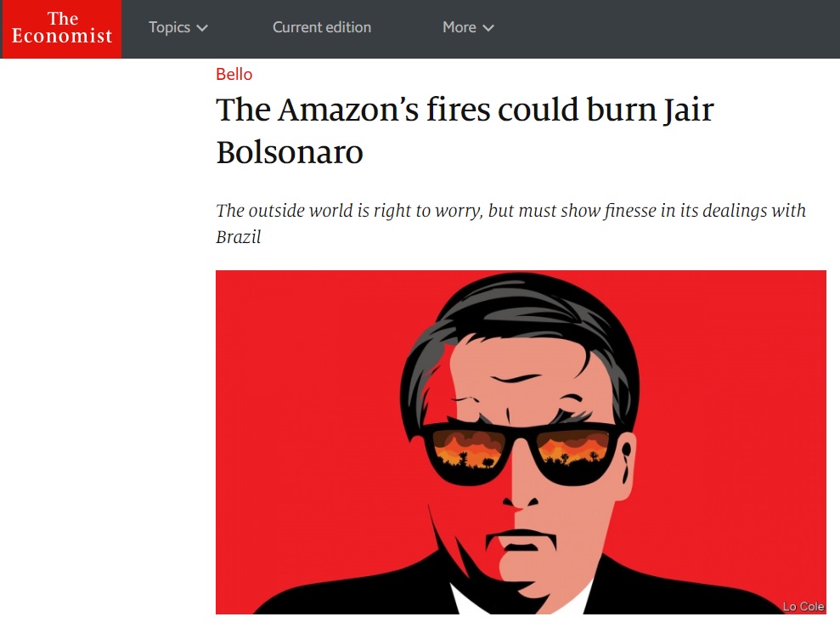
Task: Click the article headline about Amazon's fires
Action: (x=465, y=131)
